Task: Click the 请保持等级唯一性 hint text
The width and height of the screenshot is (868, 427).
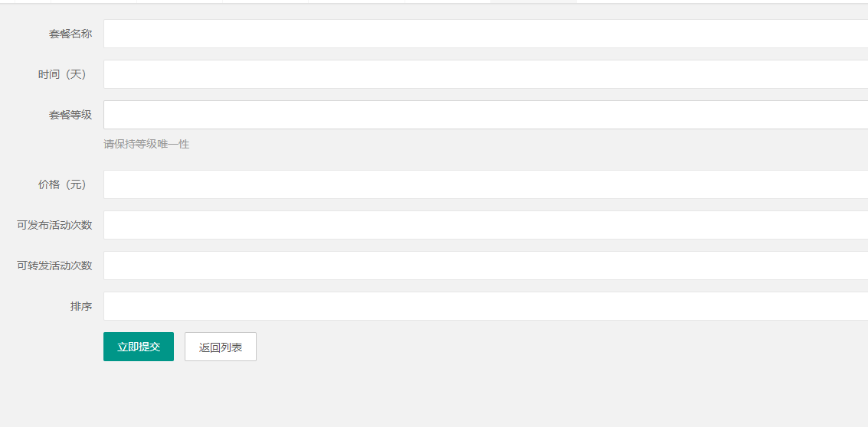Action: pyautogui.click(x=146, y=144)
